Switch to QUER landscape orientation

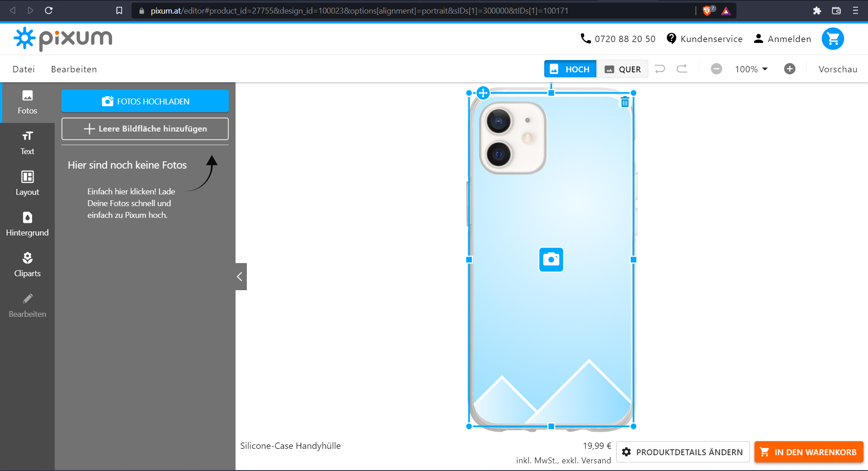[x=623, y=69]
